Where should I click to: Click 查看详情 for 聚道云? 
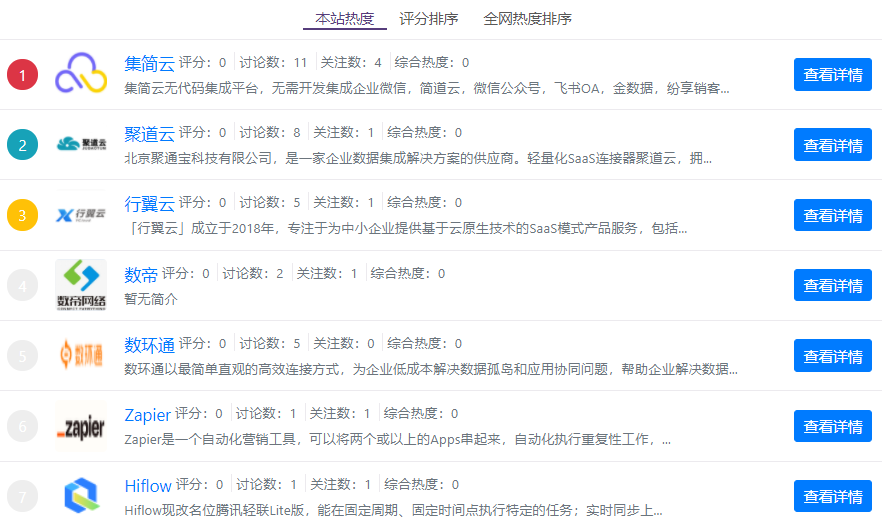point(832,145)
